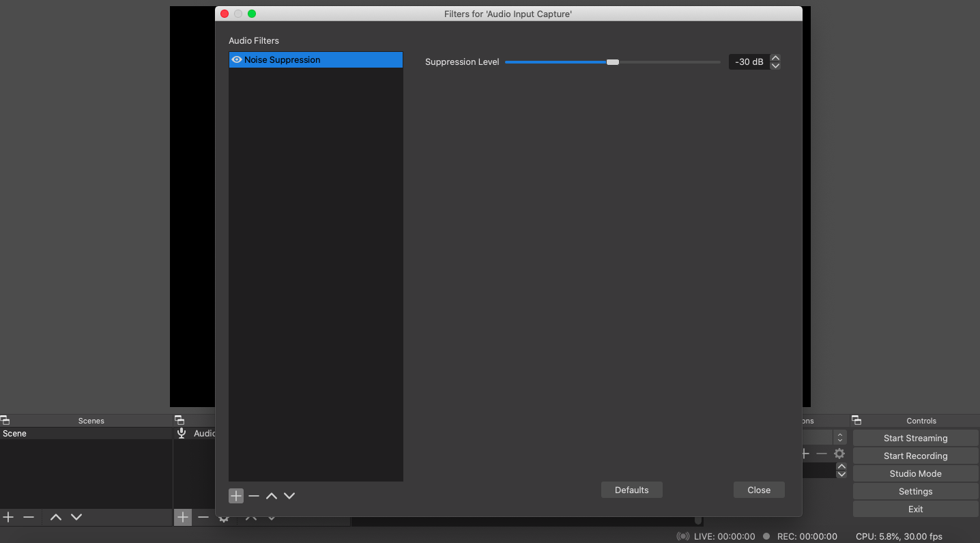Open OBS Settings from Controls panel
The image size is (980, 543).
coord(915,491)
